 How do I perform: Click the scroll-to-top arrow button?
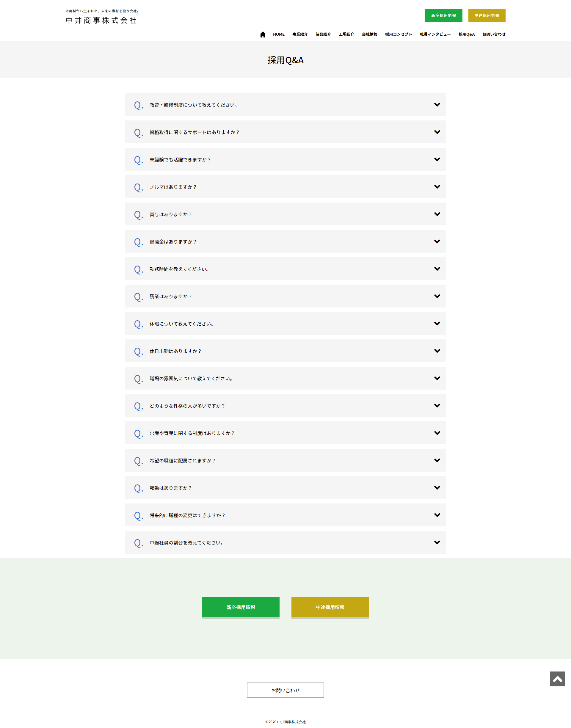557,679
